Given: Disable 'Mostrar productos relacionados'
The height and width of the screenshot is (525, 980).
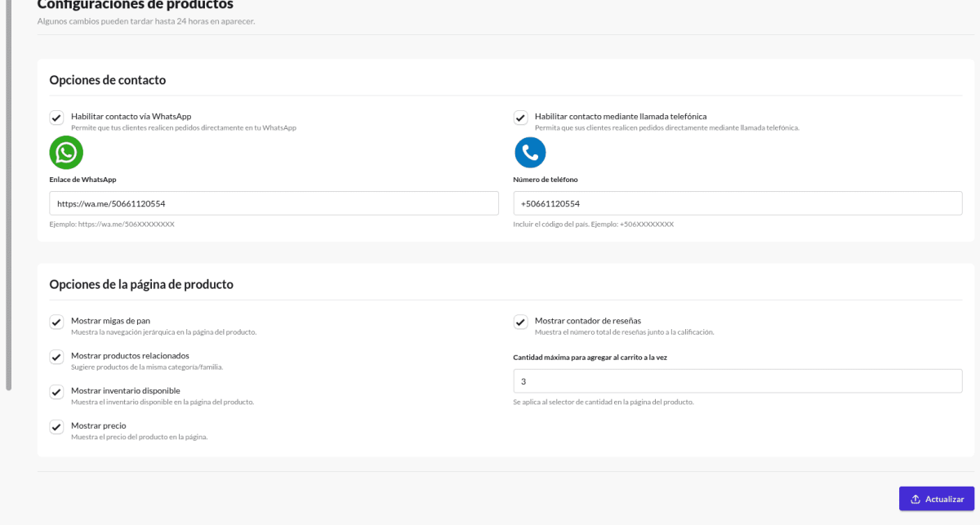Looking at the screenshot, I should click(x=56, y=357).
